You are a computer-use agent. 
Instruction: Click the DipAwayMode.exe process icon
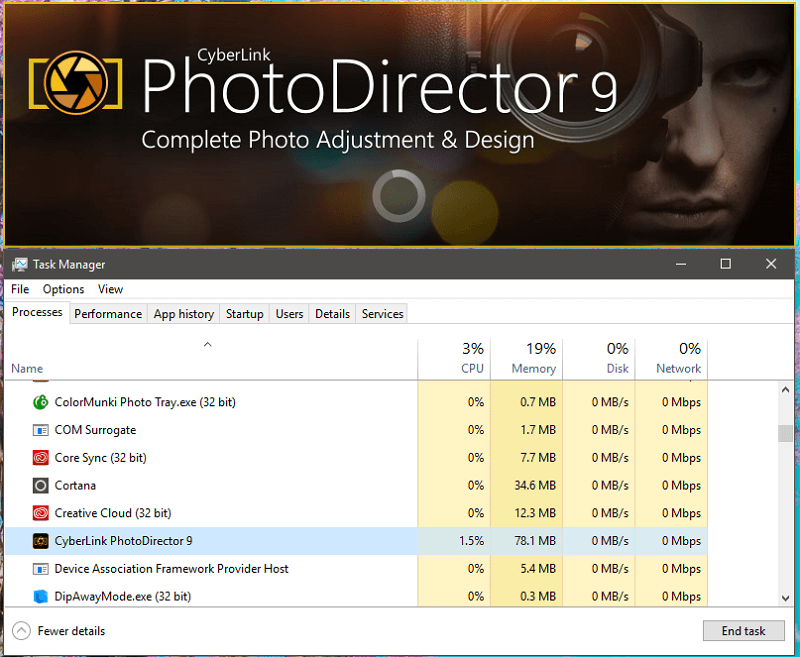40,596
